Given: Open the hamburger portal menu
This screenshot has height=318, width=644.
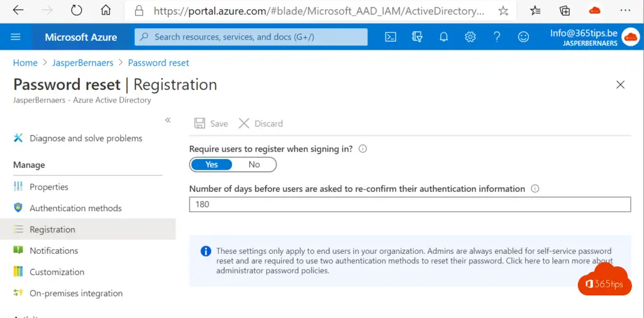Looking at the screenshot, I should click(16, 37).
